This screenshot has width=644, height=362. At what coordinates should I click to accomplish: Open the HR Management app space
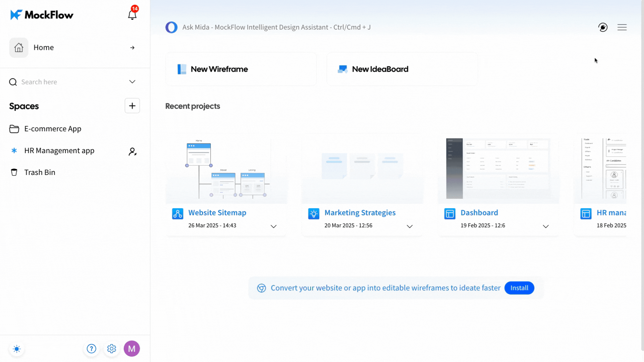click(59, 151)
